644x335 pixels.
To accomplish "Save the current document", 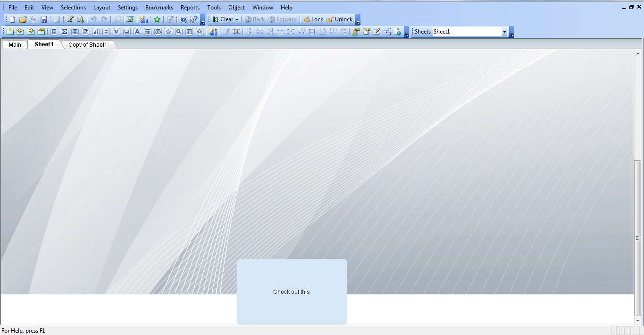I will tap(44, 19).
